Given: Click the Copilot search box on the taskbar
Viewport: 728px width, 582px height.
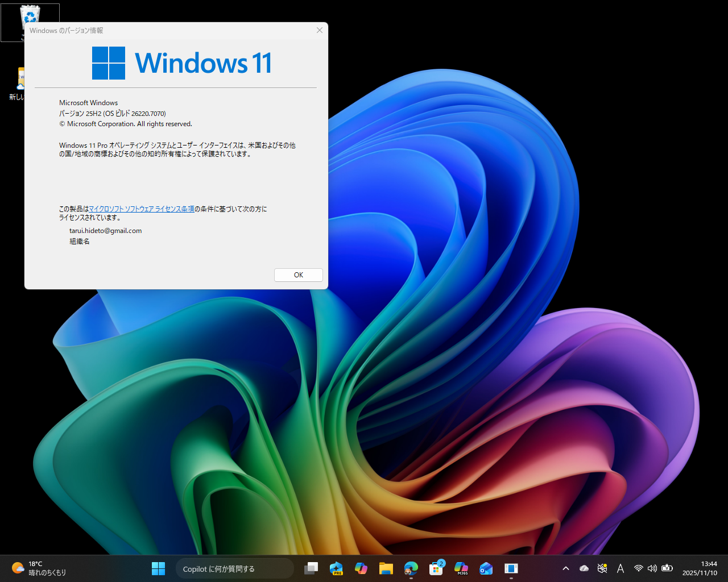Looking at the screenshot, I should [x=234, y=568].
